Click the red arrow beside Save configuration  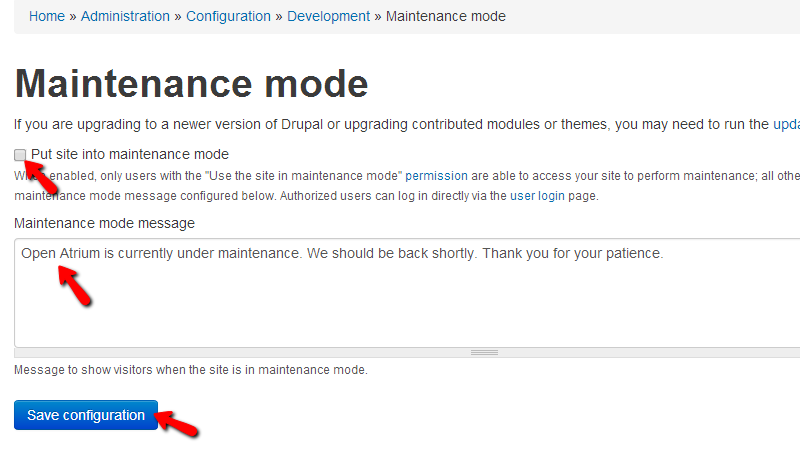click(181, 424)
